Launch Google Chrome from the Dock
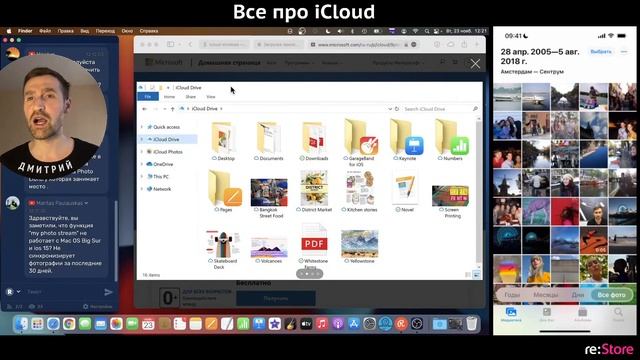 (x=69, y=324)
